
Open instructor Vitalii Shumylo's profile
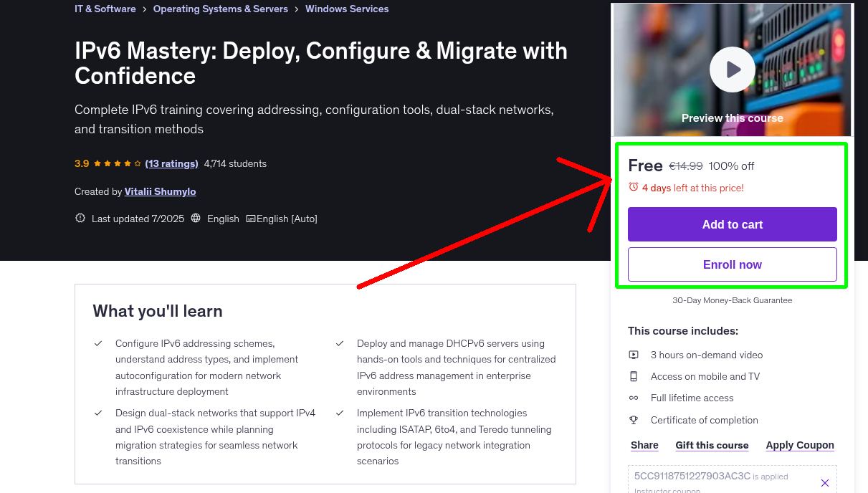[160, 191]
